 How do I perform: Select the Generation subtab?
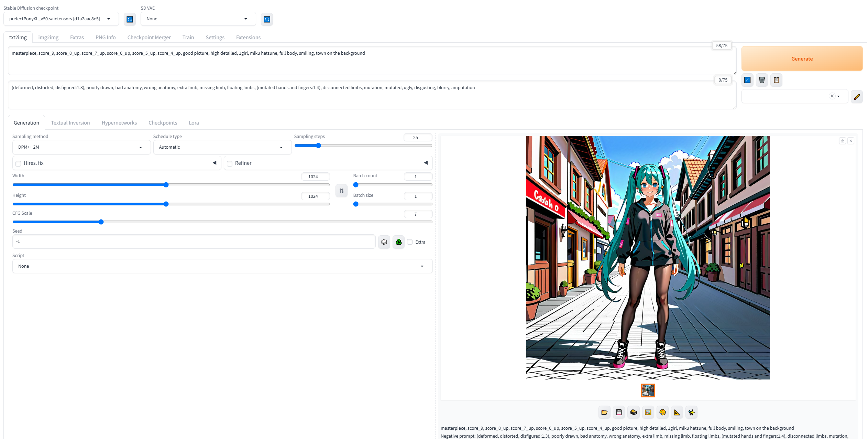pos(26,123)
